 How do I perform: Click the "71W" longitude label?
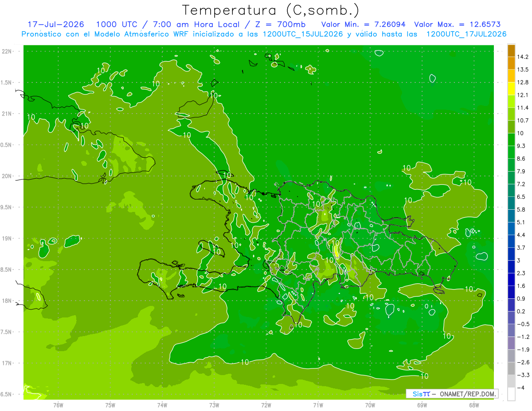pyautogui.click(x=318, y=405)
